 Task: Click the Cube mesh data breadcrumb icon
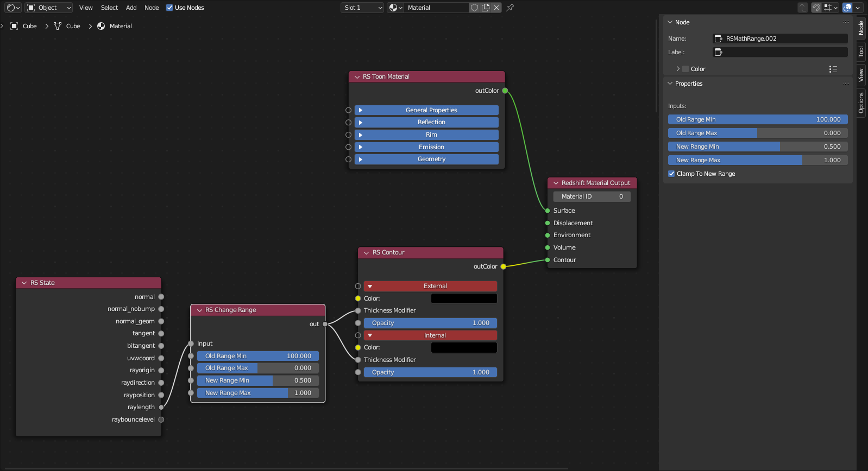click(x=58, y=26)
